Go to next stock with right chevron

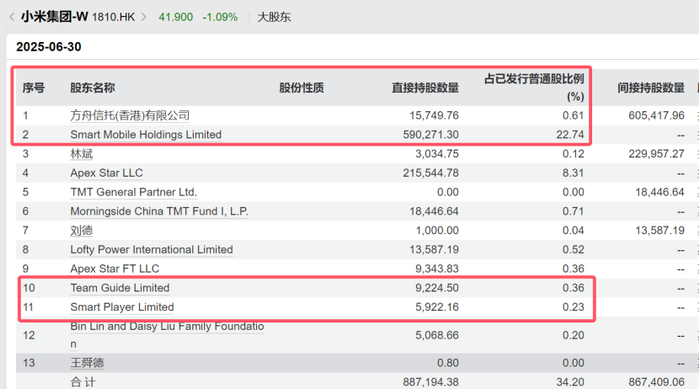(144, 17)
